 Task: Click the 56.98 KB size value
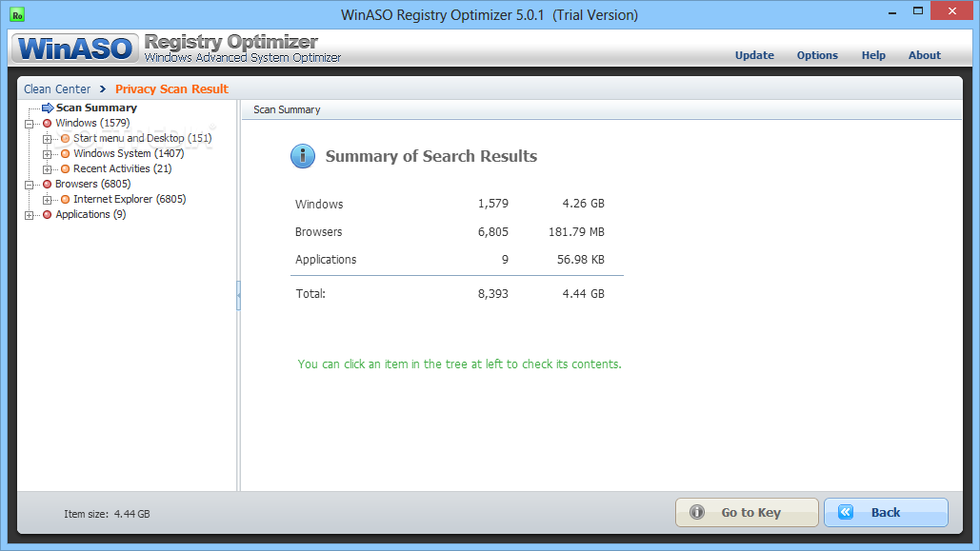pyautogui.click(x=581, y=259)
